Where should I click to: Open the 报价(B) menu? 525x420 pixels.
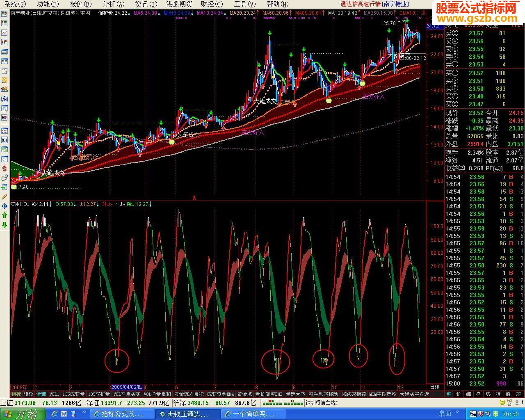click(x=81, y=4)
